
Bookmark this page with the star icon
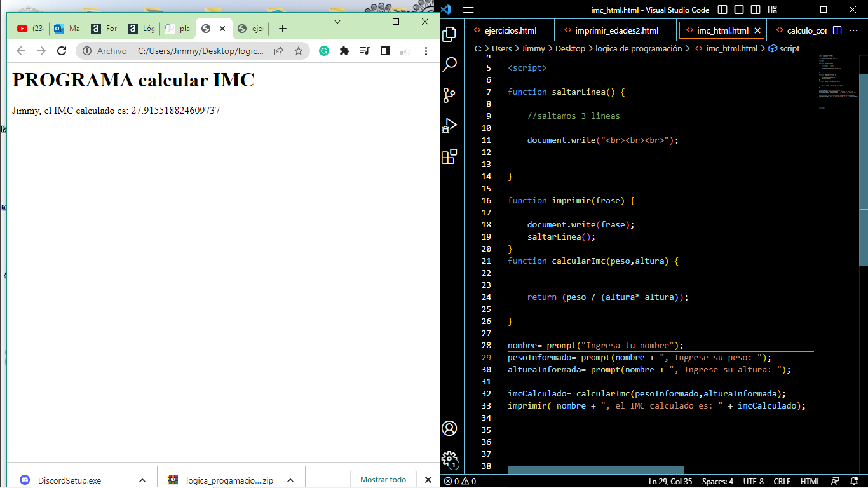(299, 51)
